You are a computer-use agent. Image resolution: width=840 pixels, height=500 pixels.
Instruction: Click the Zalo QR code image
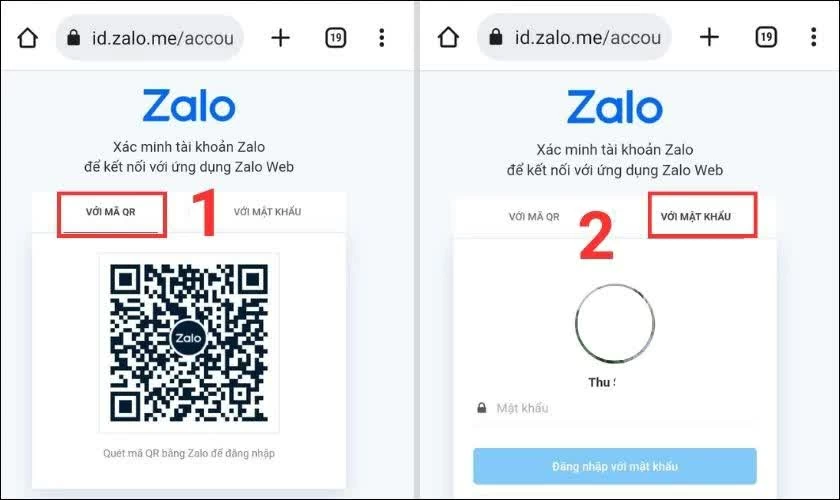click(189, 342)
